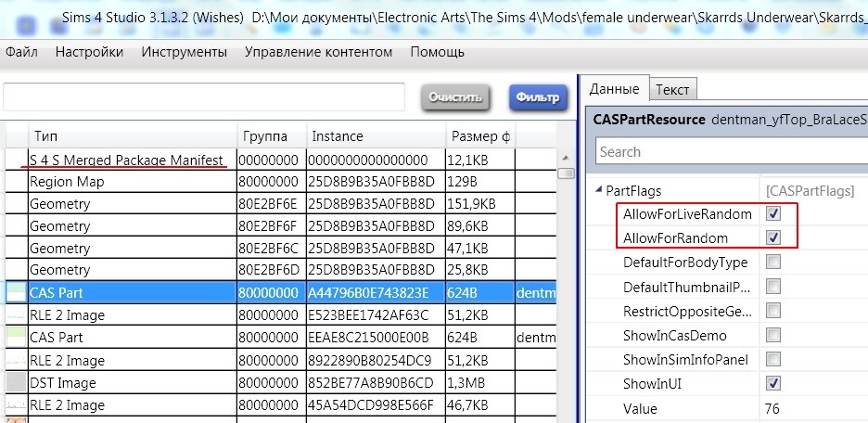Select the Region Map row
This screenshot has height=423, width=868.
click(281, 182)
